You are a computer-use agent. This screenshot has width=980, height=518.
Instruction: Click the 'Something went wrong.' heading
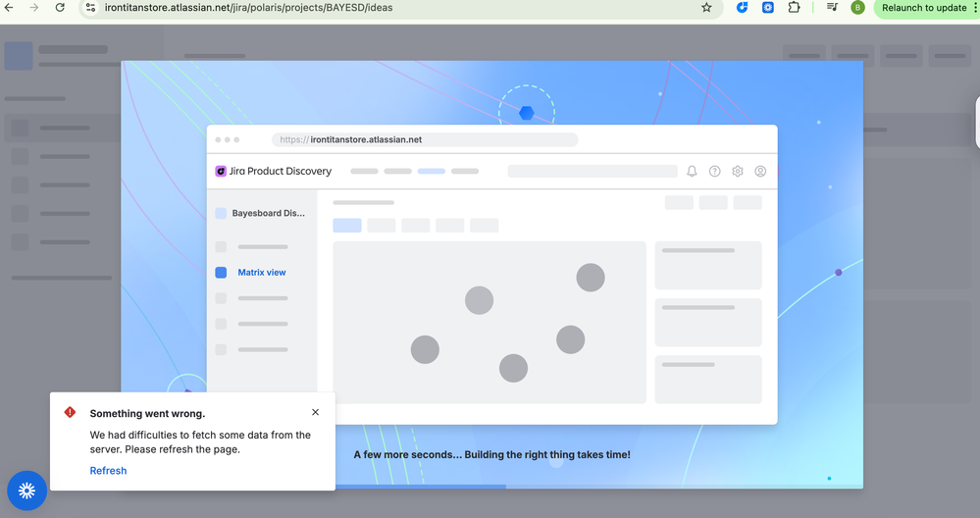(x=147, y=414)
